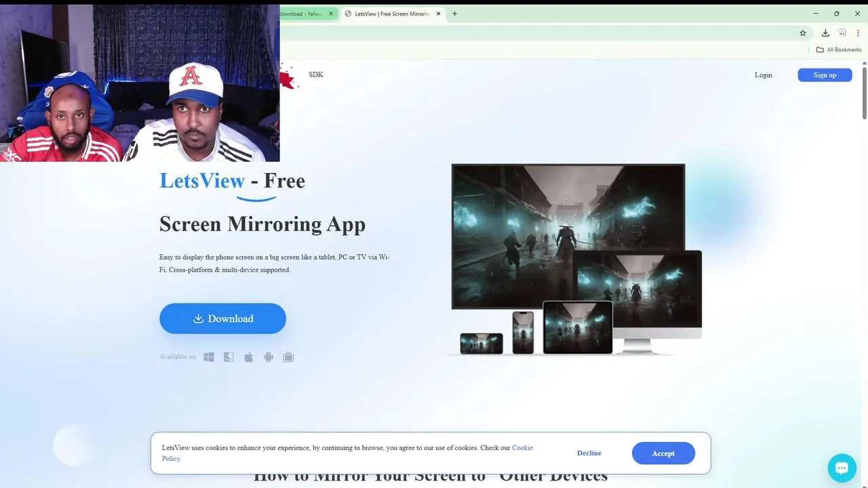Click the devices mirroring hero image

click(577, 260)
